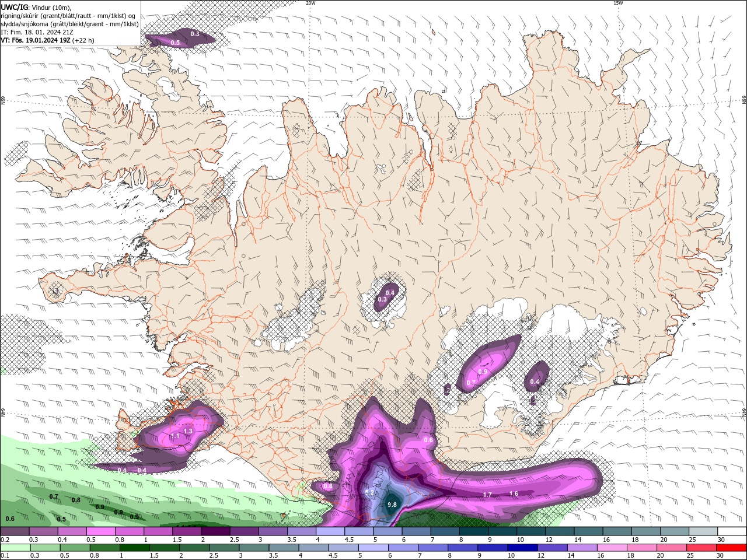Click the 'UWC/IG' title in header
This screenshot has width=747, height=560.
(x=14, y=6)
